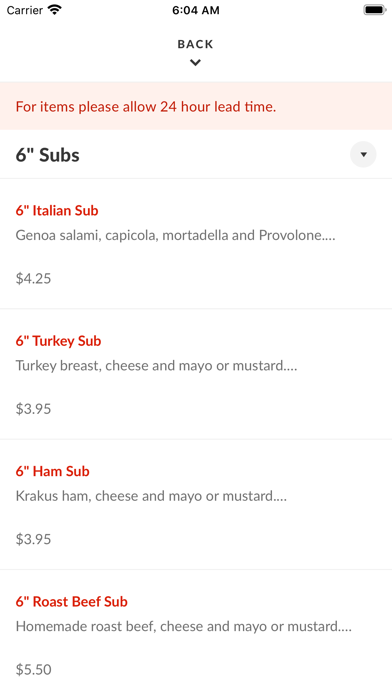Screen dimensions: 392x696
Task: Tap the Wi-Fi icon in status bar
Action: [55, 9]
